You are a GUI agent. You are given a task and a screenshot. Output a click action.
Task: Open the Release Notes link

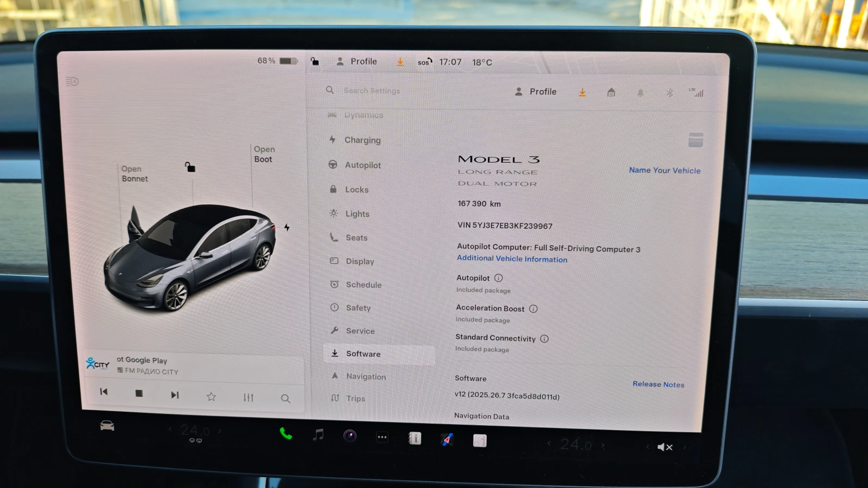pyautogui.click(x=658, y=384)
